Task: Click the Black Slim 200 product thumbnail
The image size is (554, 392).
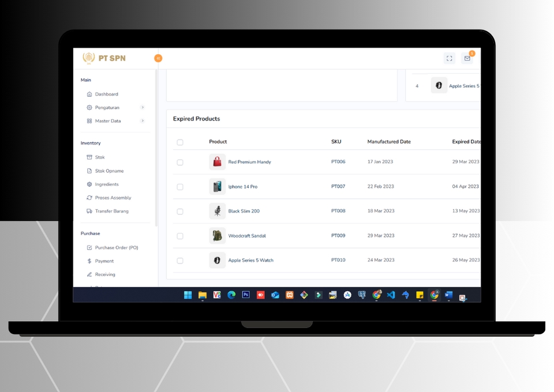Action: pyautogui.click(x=217, y=211)
